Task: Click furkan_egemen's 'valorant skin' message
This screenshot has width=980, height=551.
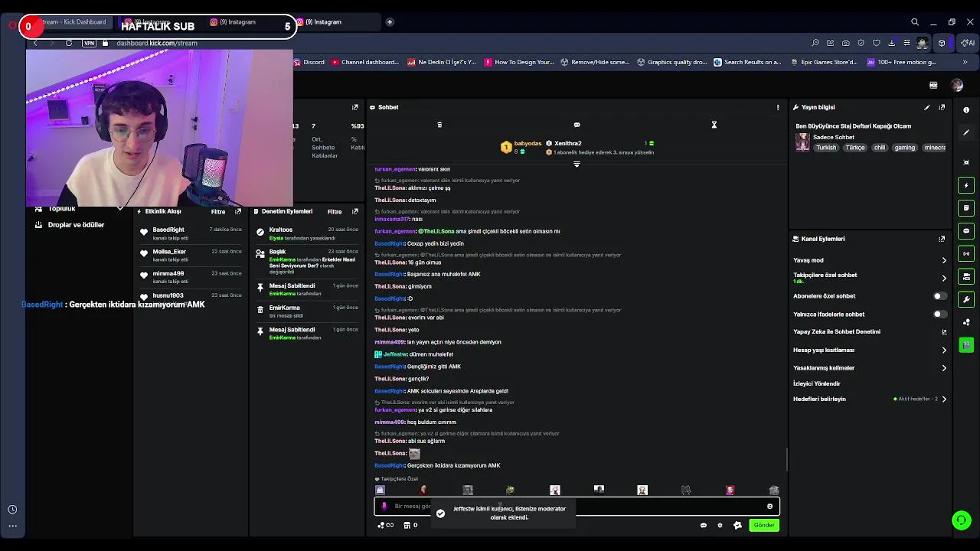Action: pos(413,169)
